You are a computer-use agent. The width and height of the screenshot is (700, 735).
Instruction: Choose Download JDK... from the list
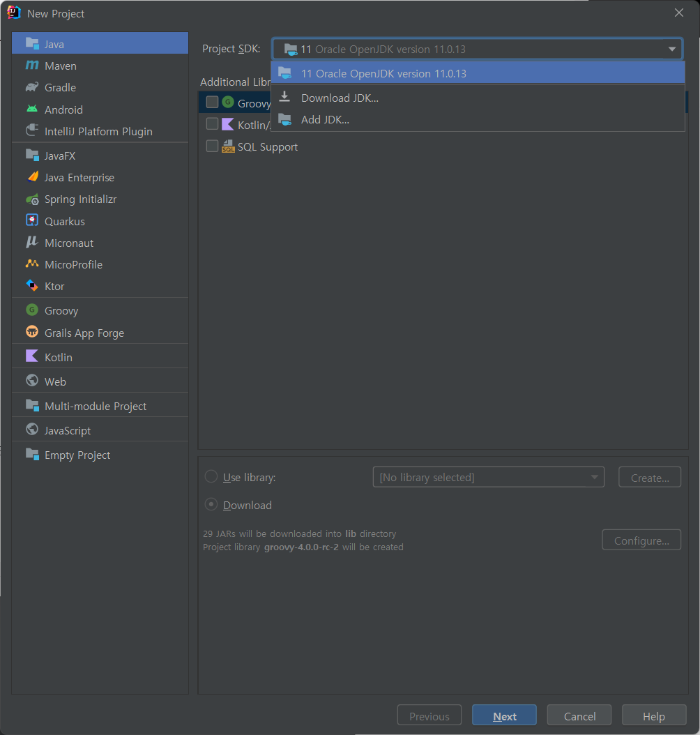tap(478, 98)
